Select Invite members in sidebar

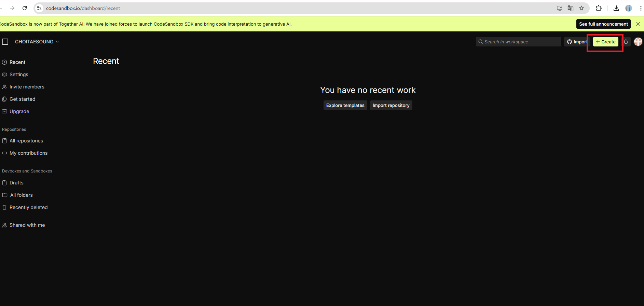(x=27, y=87)
